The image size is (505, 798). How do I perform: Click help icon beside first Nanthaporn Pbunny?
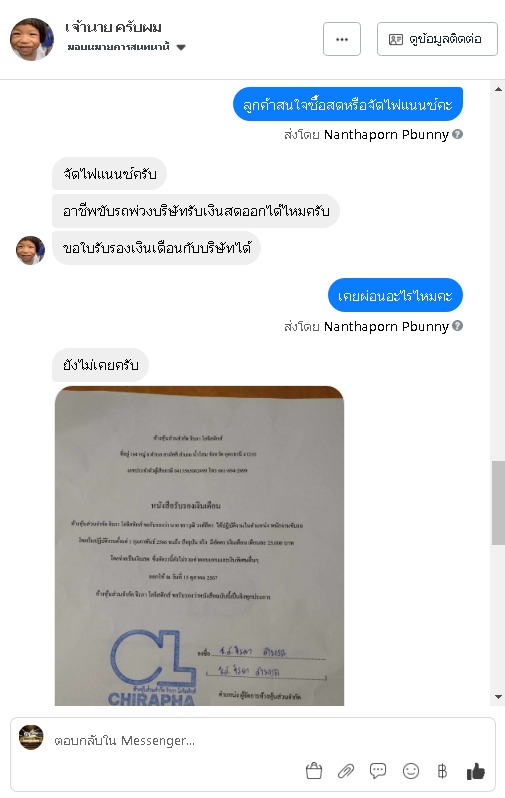coord(457,134)
